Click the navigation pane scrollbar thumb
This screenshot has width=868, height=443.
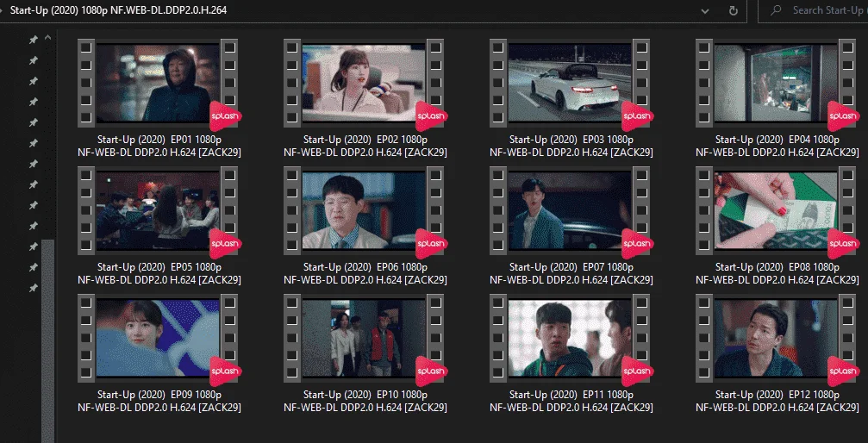pos(48,340)
